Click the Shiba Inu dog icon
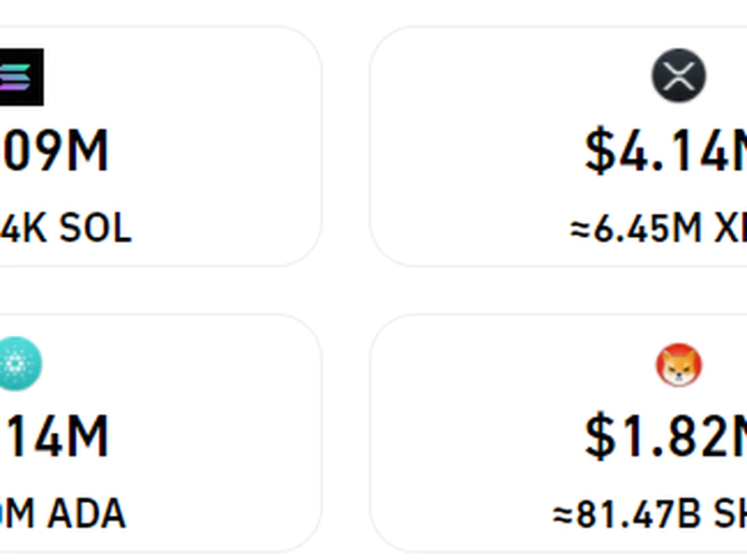This screenshot has width=747, height=560. coord(678,364)
